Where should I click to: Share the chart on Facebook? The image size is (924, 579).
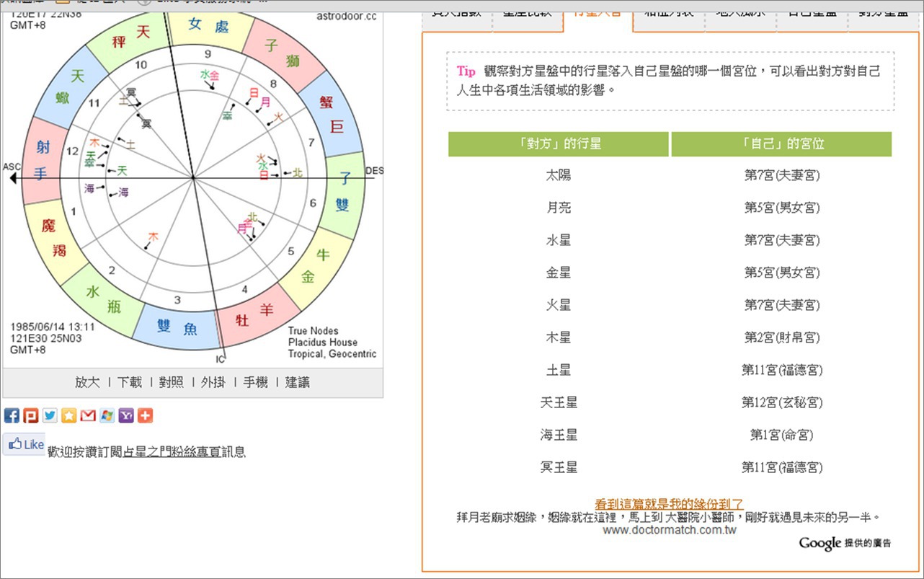12,415
